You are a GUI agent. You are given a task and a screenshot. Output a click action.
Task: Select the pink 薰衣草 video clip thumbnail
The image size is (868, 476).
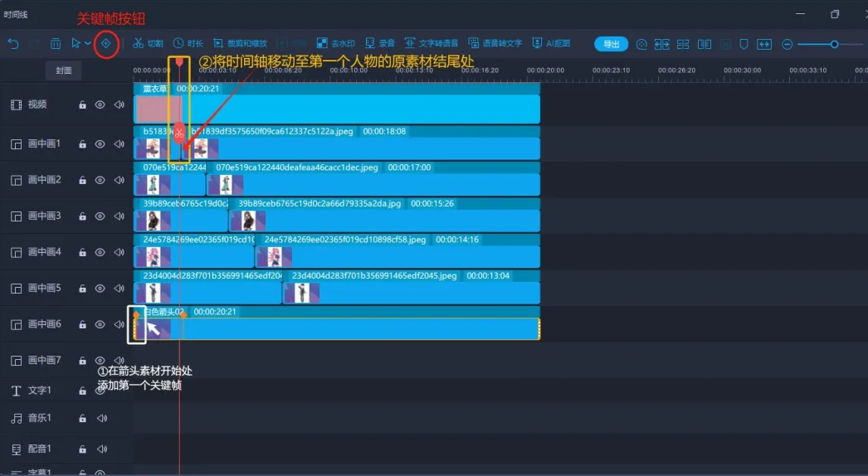pos(158,109)
